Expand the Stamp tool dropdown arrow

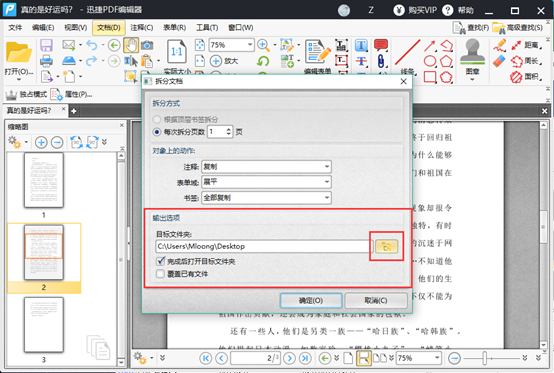[x=472, y=79]
